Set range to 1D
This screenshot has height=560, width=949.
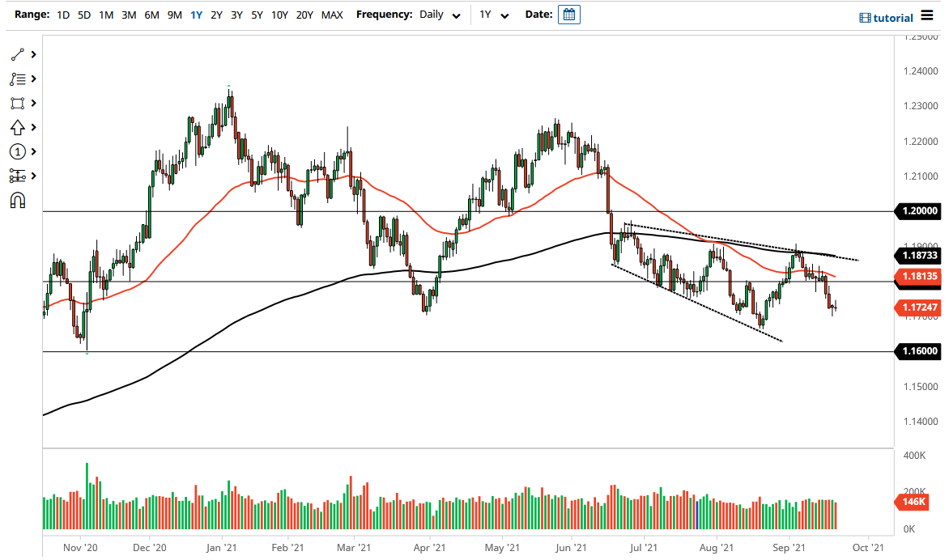tap(63, 15)
